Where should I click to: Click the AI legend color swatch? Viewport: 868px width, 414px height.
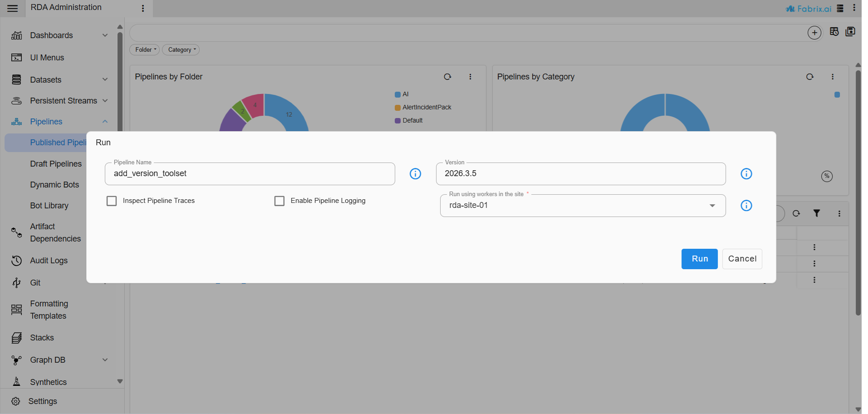click(x=397, y=94)
